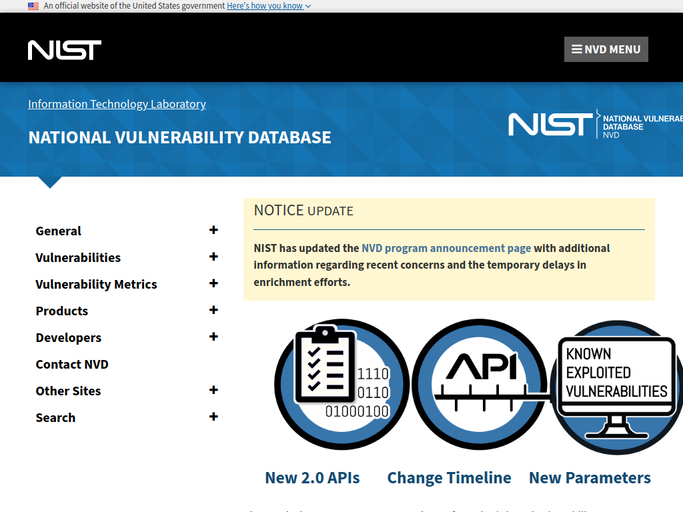Click the API timeline circle icon

479,384
